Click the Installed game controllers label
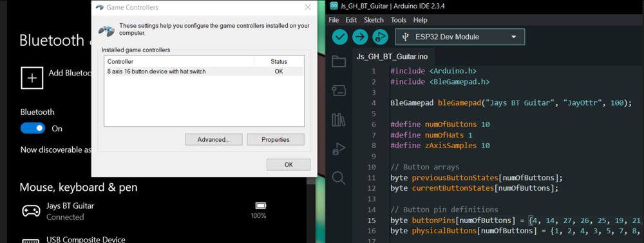The image size is (644, 243). coord(135,50)
